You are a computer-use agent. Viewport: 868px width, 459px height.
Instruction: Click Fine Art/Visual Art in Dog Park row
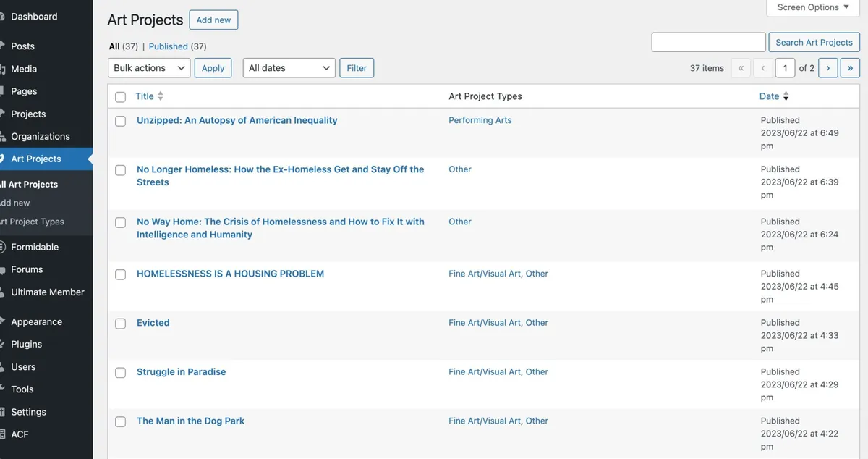pyautogui.click(x=484, y=421)
